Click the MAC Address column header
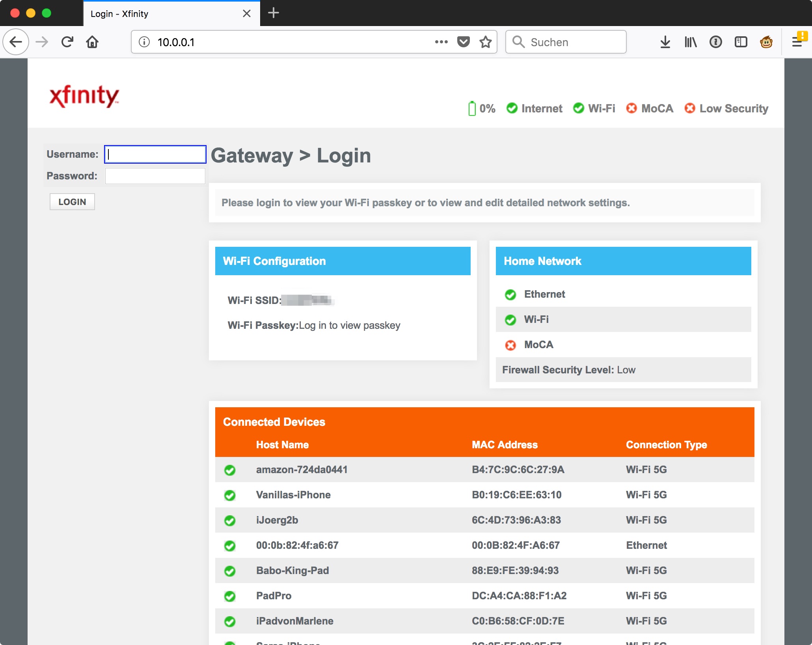The image size is (812, 645). click(x=505, y=445)
